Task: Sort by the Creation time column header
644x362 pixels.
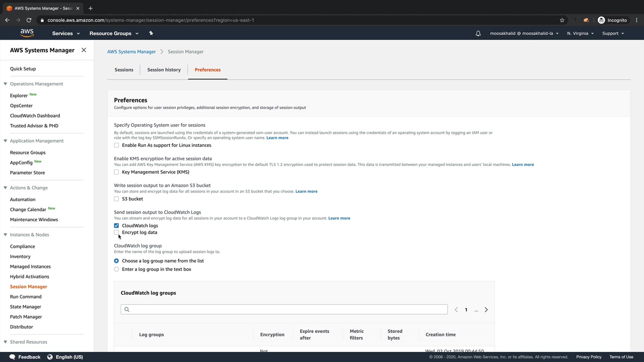Action: point(441,335)
